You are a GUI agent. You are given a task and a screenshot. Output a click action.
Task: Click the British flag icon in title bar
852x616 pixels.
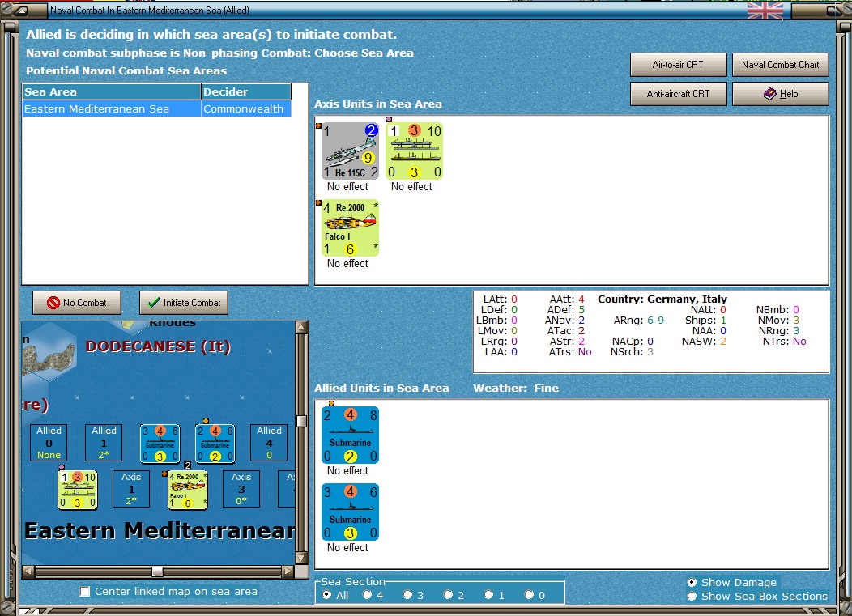coord(765,11)
